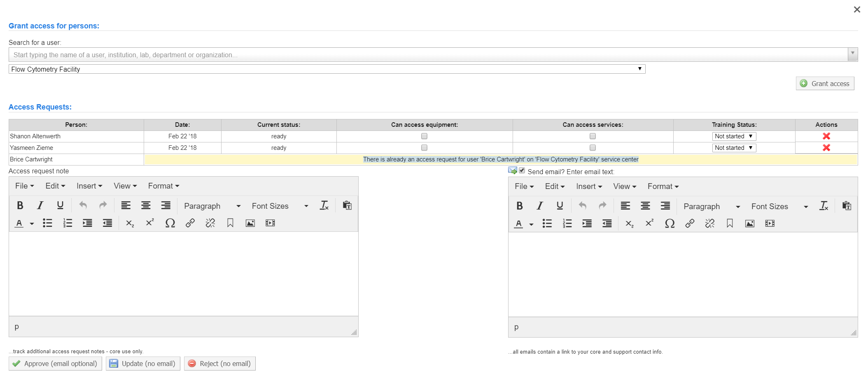This screenshot has width=868, height=380.
Task: Click bookmark anchor icon in access note editor
Action: tap(230, 223)
